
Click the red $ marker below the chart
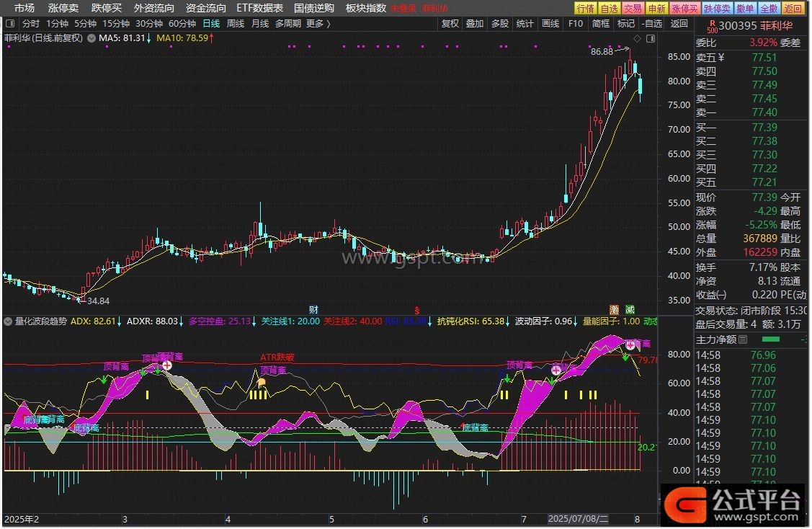(x=417, y=311)
